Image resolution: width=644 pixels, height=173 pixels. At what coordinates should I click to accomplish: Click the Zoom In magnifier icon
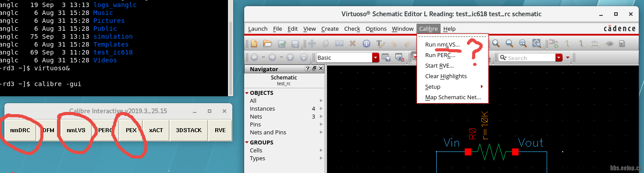coord(496,43)
